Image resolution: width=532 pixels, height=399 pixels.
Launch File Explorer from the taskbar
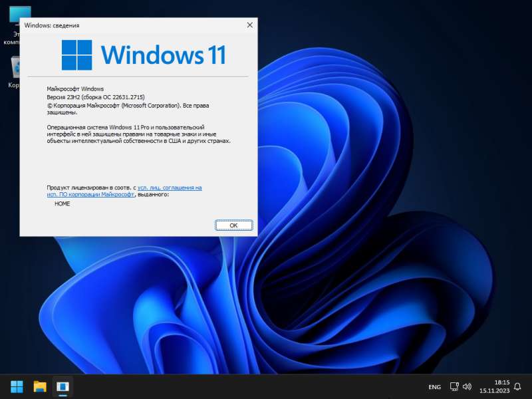click(x=40, y=386)
